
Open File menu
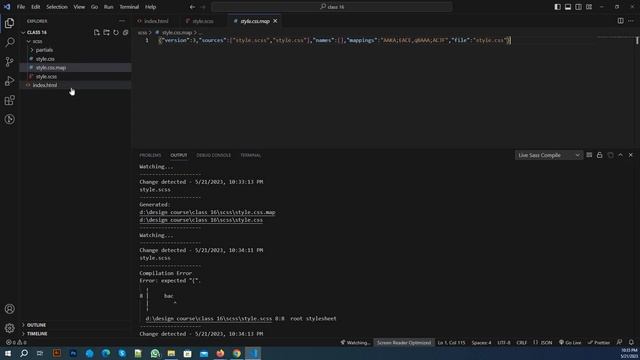click(21, 7)
